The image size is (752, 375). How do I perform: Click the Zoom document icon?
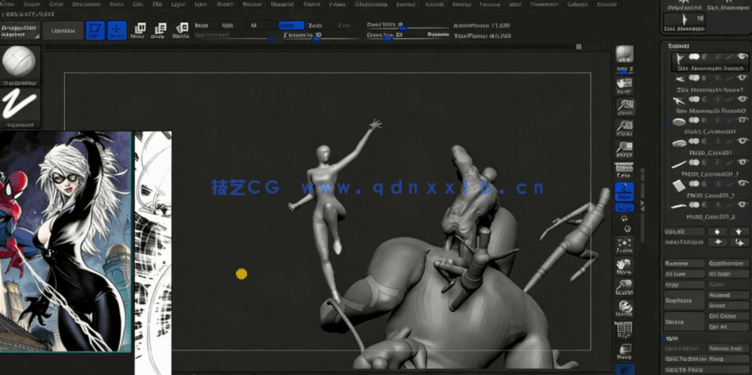point(624,107)
